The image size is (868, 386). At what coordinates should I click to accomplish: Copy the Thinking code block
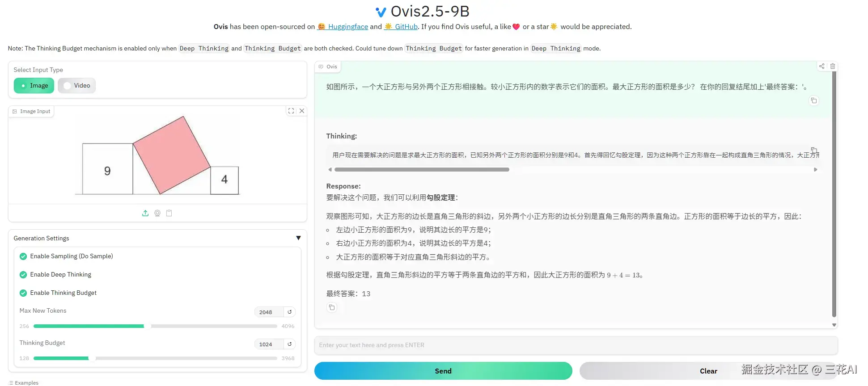point(814,150)
